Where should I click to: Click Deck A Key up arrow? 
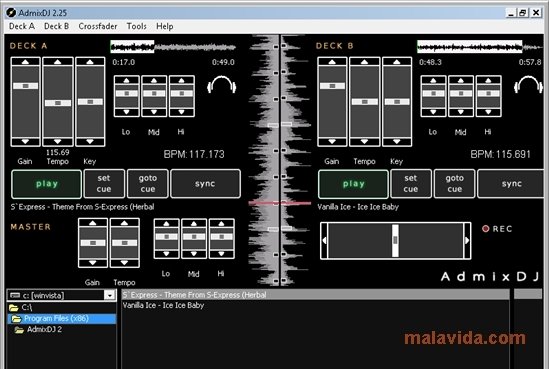(x=90, y=62)
